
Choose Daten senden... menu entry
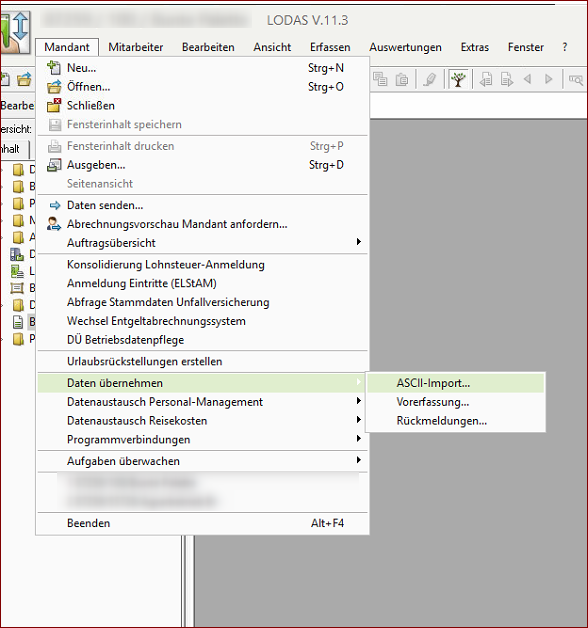tap(203, 205)
